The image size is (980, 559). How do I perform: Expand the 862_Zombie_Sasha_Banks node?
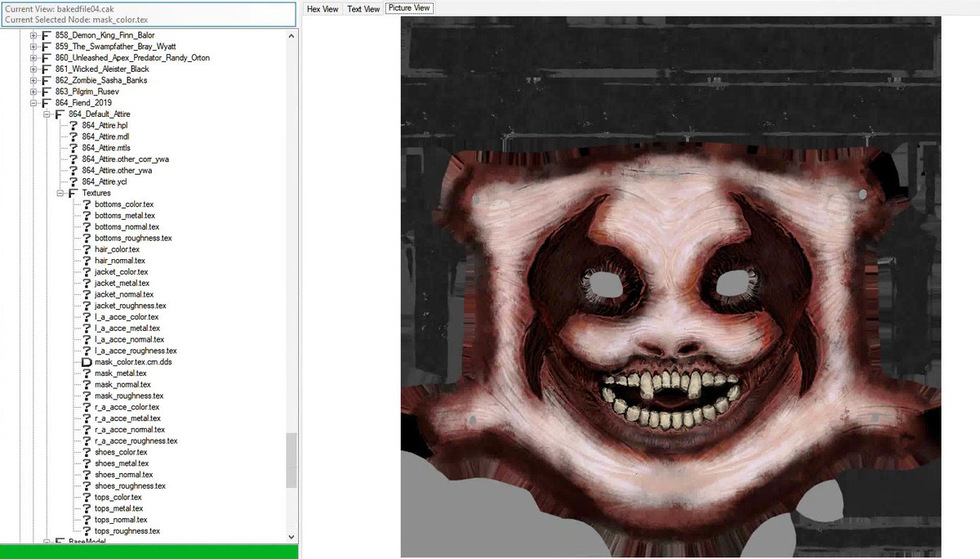33,80
